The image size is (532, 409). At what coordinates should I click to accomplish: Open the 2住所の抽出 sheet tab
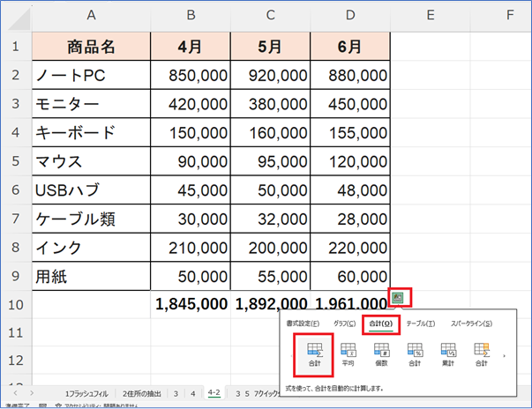[x=143, y=392]
